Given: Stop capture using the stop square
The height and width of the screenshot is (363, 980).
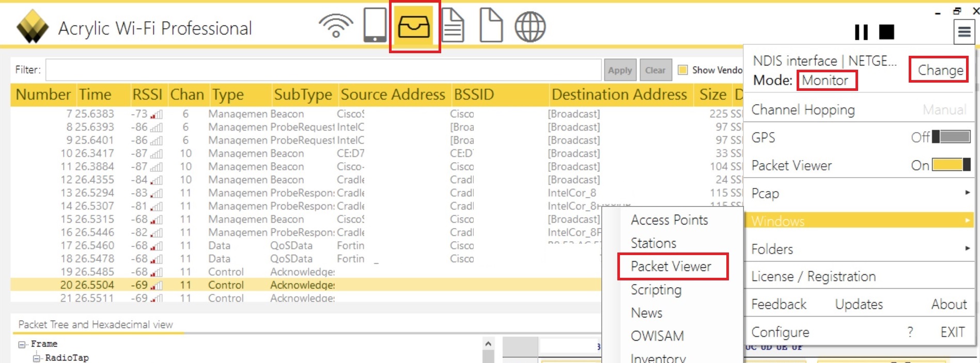Looking at the screenshot, I should [x=886, y=32].
